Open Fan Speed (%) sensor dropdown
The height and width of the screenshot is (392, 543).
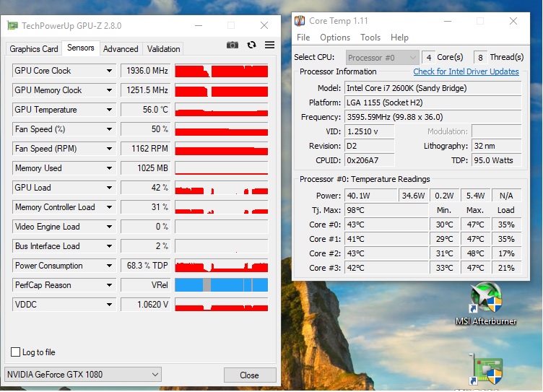109,129
